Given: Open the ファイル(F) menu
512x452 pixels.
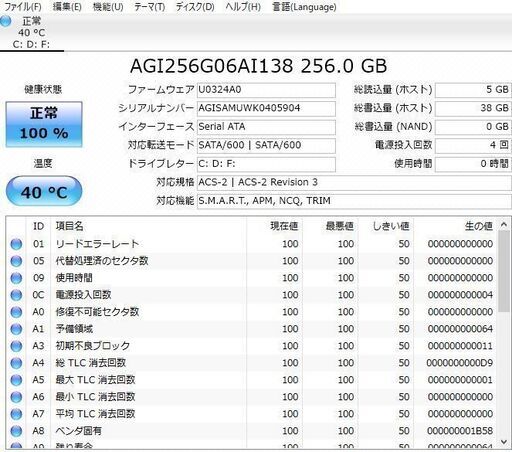Looking at the screenshot, I should [23, 7].
